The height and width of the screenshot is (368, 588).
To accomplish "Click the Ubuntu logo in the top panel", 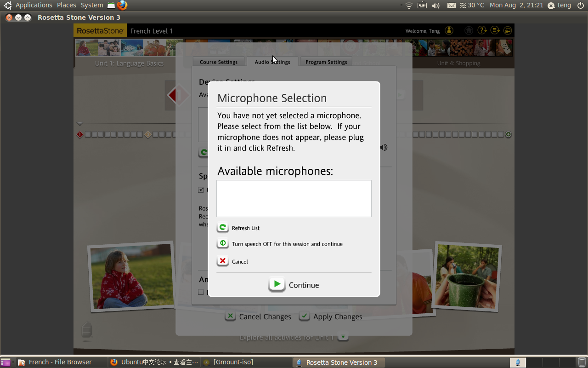I will point(7,6).
